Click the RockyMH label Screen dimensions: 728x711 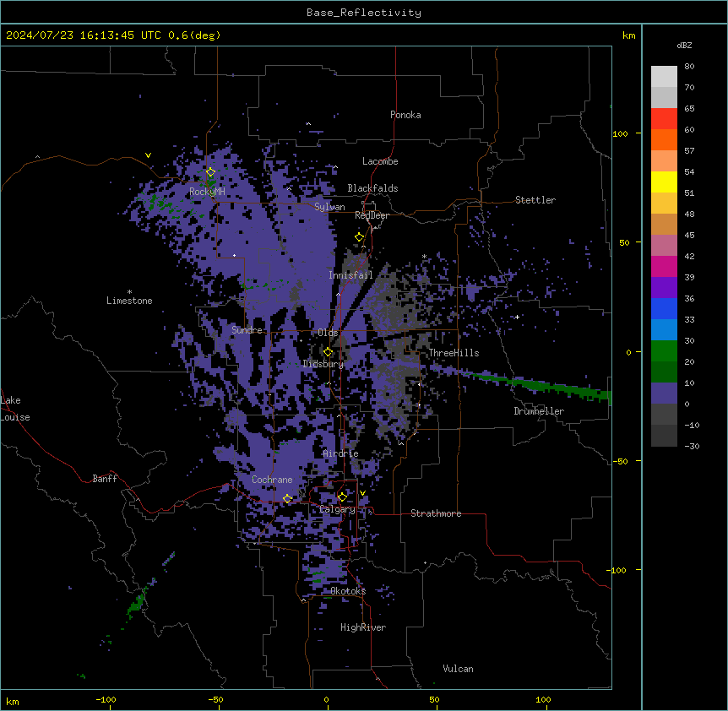tap(207, 192)
